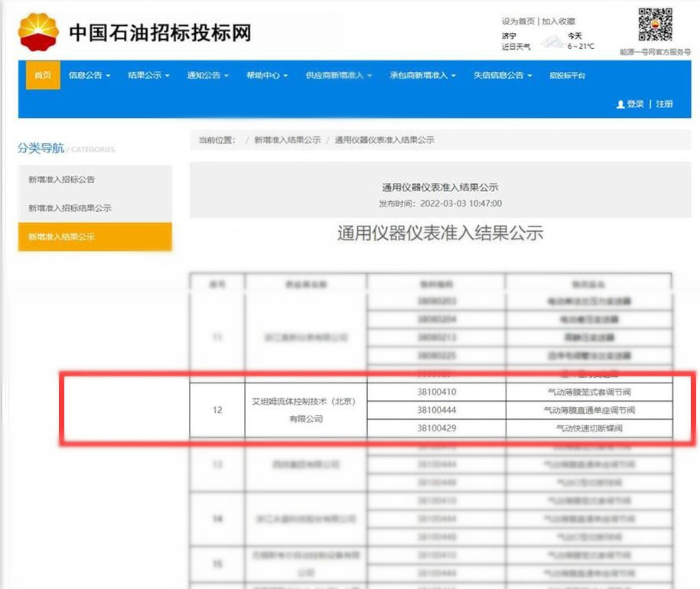Click the 注册 register link
700x589 pixels.
pos(664,104)
